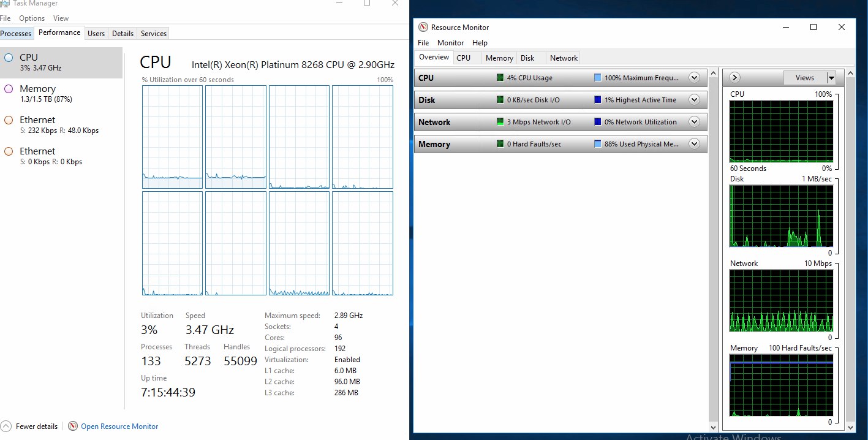The image size is (868, 440).
Task: Click the Fewer details arrow icon
Action: (x=6, y=426)
